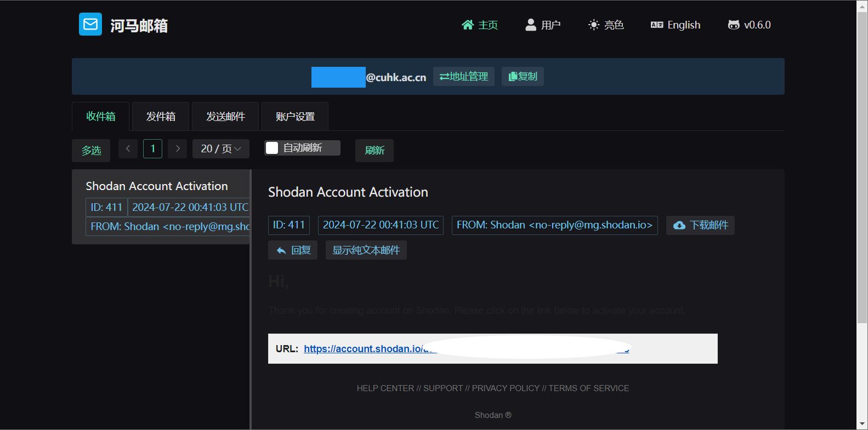Switch to 发件箱 sent box tab
The height and width of the screenshot is (430, 868).
coord(161,116)
